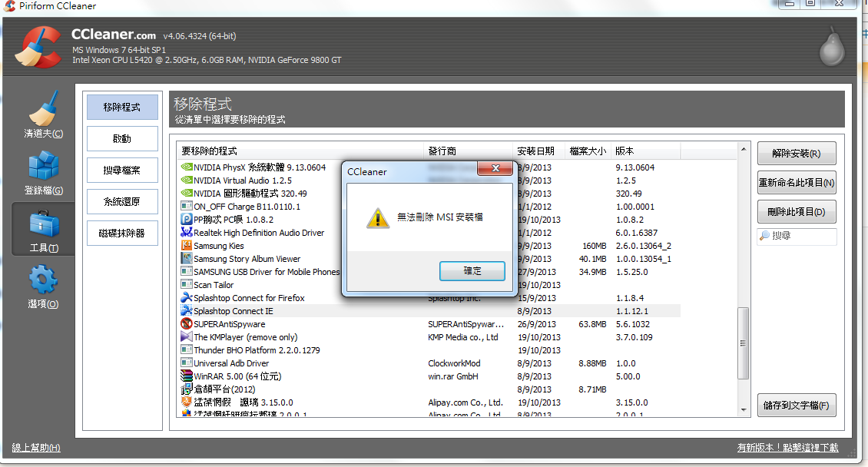Click the ON_OFF Charge program icon
Viewport: 868px width, 467px height.
(x=187, y=207)
